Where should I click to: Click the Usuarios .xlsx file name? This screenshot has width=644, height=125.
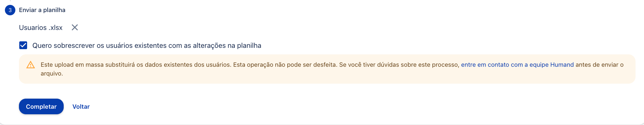(41, 28)
